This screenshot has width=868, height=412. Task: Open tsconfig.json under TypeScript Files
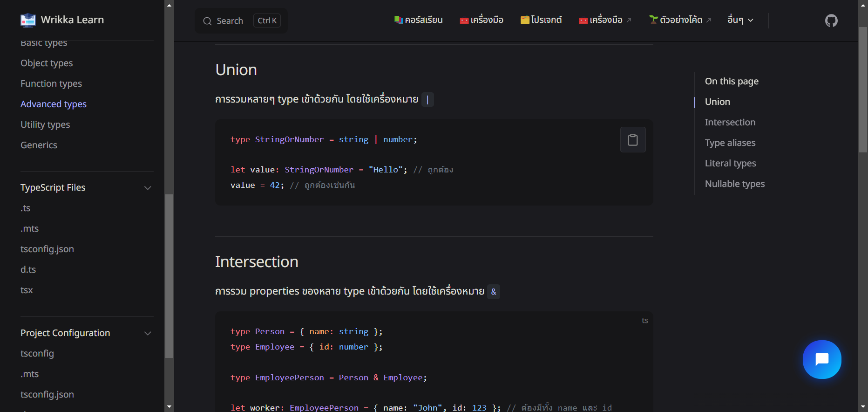(47, 249)
